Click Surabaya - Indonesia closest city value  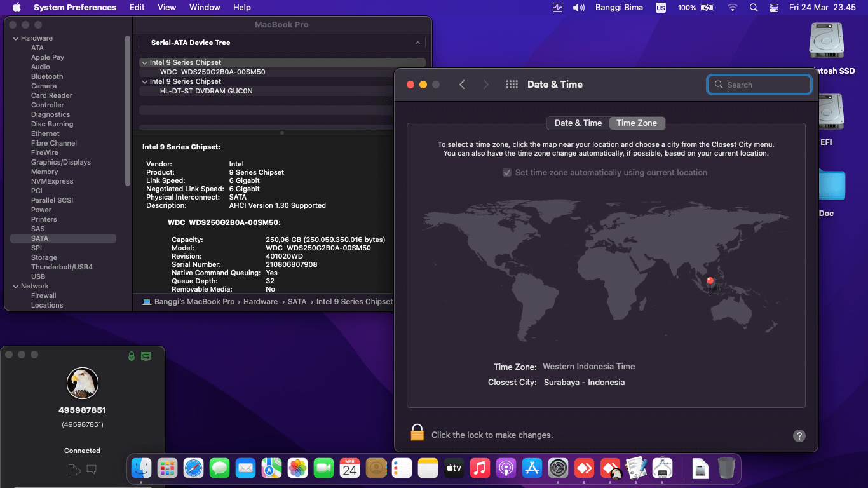coord(584,383)
